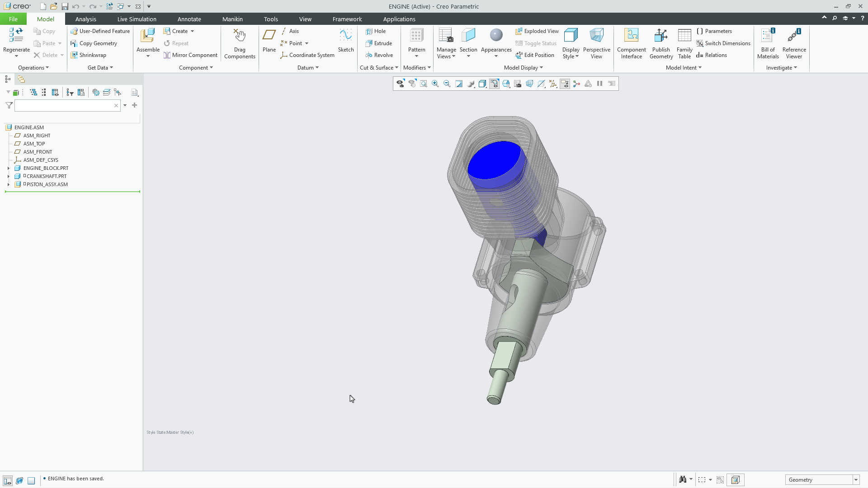Switch to the Annotate tab
868x488 pixels.
click(189, 19)
